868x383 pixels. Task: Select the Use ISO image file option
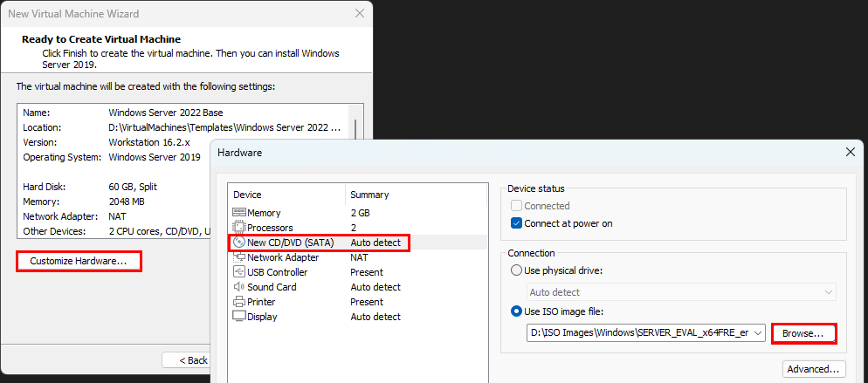click(517, 311)
